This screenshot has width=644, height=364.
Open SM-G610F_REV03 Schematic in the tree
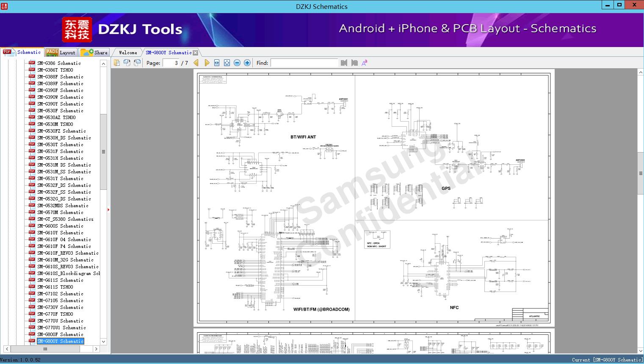(68, 253)
